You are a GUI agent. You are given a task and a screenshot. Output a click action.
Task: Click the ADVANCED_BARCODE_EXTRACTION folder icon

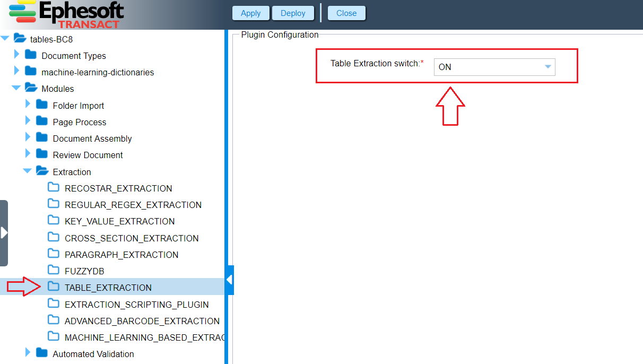54,319
